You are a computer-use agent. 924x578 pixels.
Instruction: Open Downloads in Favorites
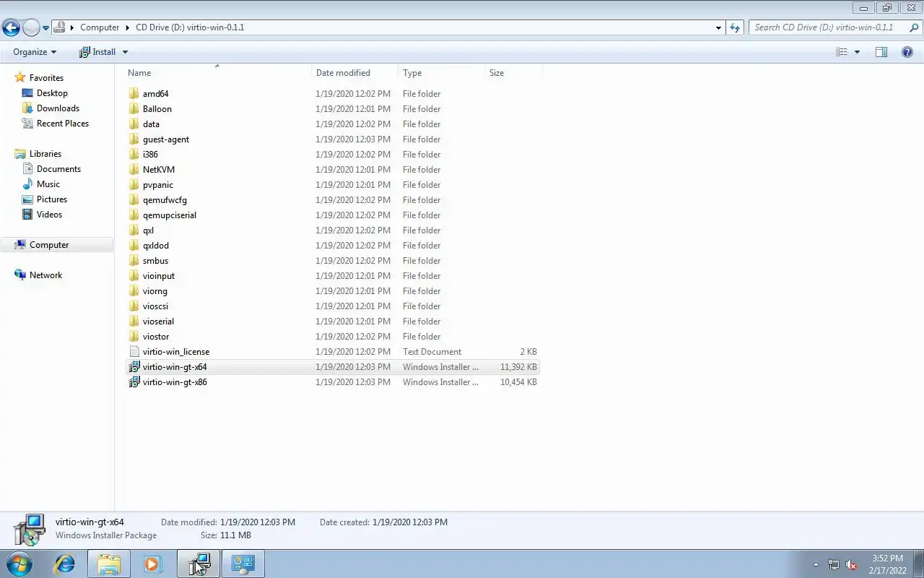click(x=58, y=108)
